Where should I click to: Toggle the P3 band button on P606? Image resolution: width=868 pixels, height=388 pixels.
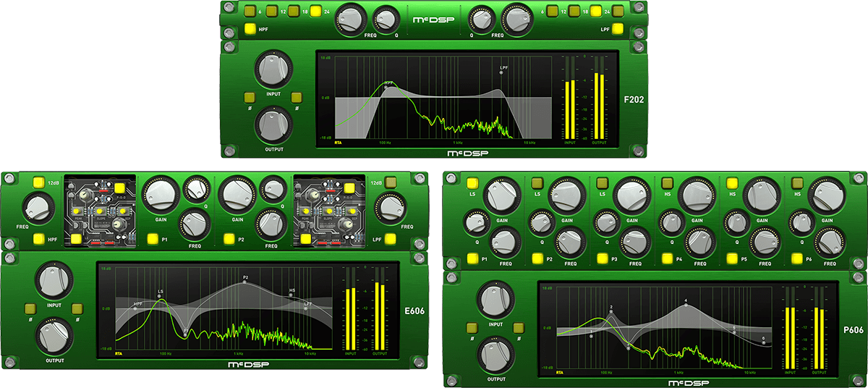pos(603,258)
